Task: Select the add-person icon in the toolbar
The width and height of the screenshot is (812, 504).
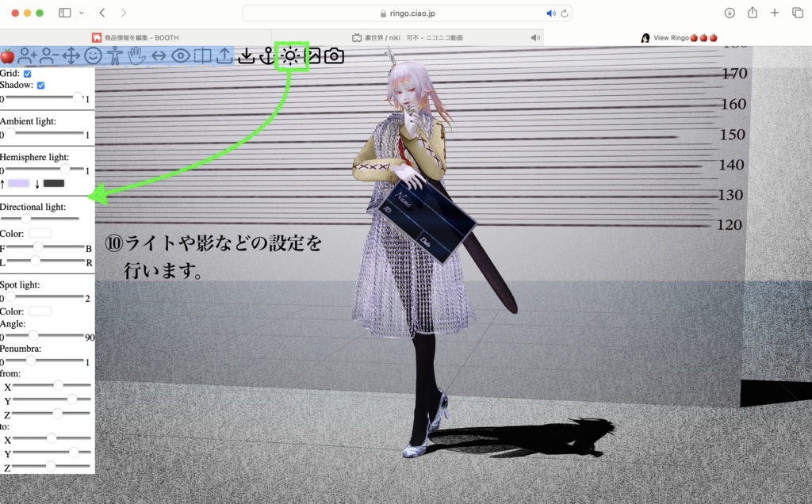Action: tap(25, 55)
